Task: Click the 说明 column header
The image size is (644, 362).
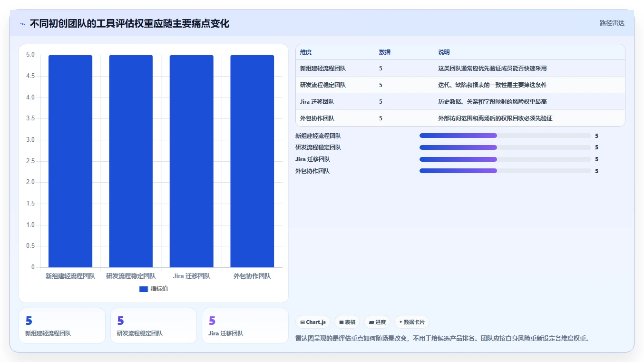Action: pyautogui.click(x=444, y=52)
